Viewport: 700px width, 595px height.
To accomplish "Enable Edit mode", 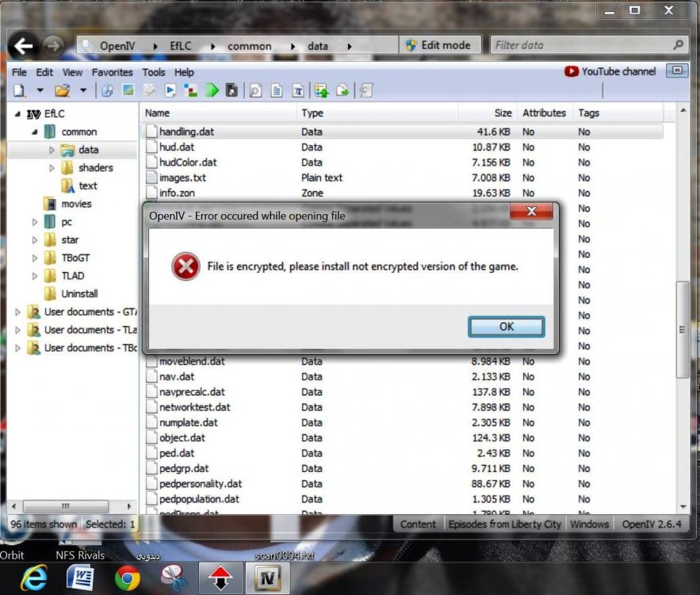I will point(439,45).
